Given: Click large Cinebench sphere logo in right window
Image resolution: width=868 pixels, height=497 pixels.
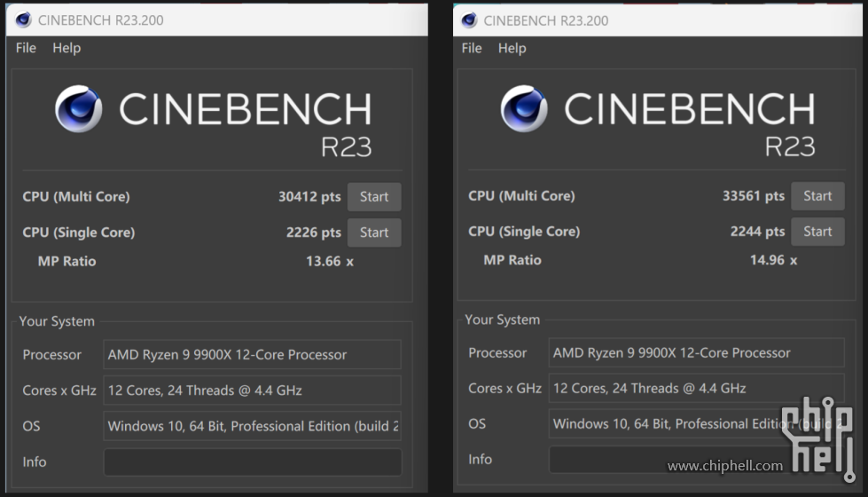Looking at the screenshot, I should click(524, 108).
